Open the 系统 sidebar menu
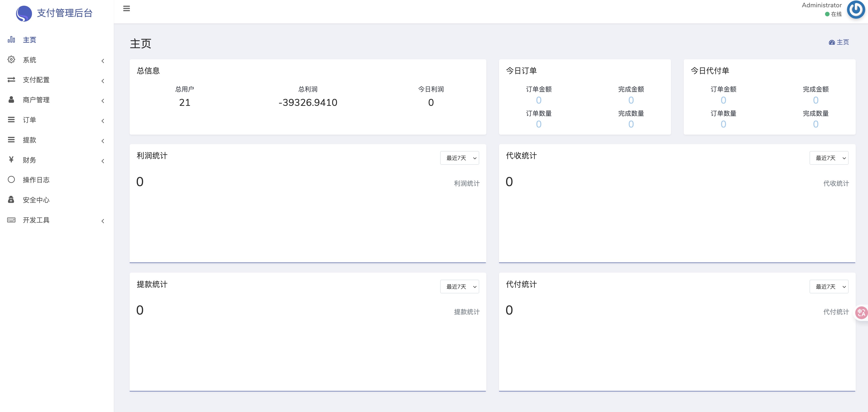The image size is (868, 412). pos(57,60)
